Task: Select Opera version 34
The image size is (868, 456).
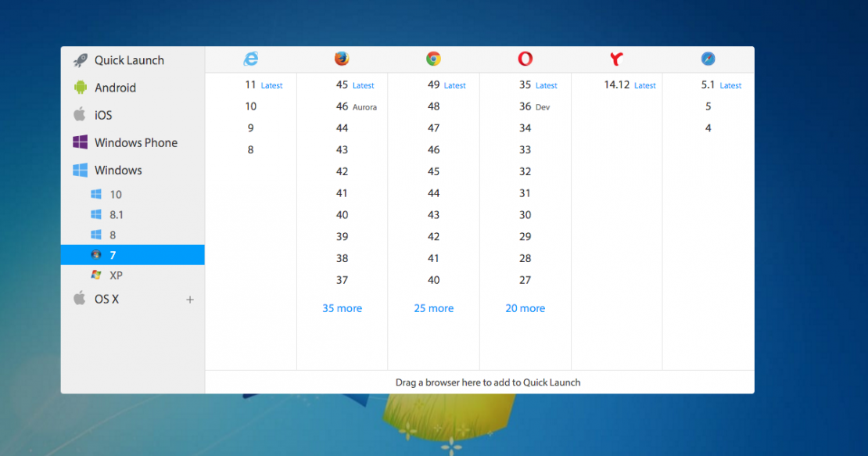Action: click(525, 127)
